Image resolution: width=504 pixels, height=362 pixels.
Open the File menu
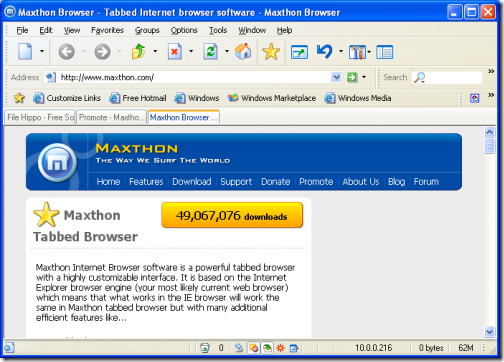[x=22, y=30]
